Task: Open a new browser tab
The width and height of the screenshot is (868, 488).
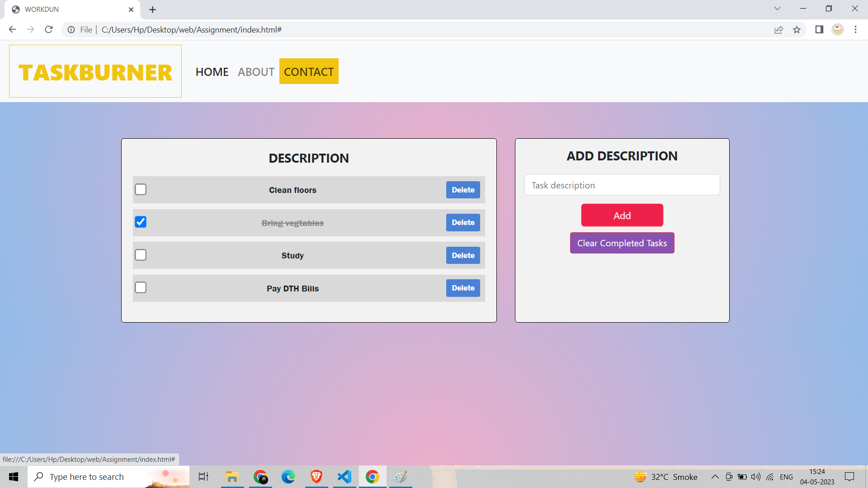Action: coord(153,9)
